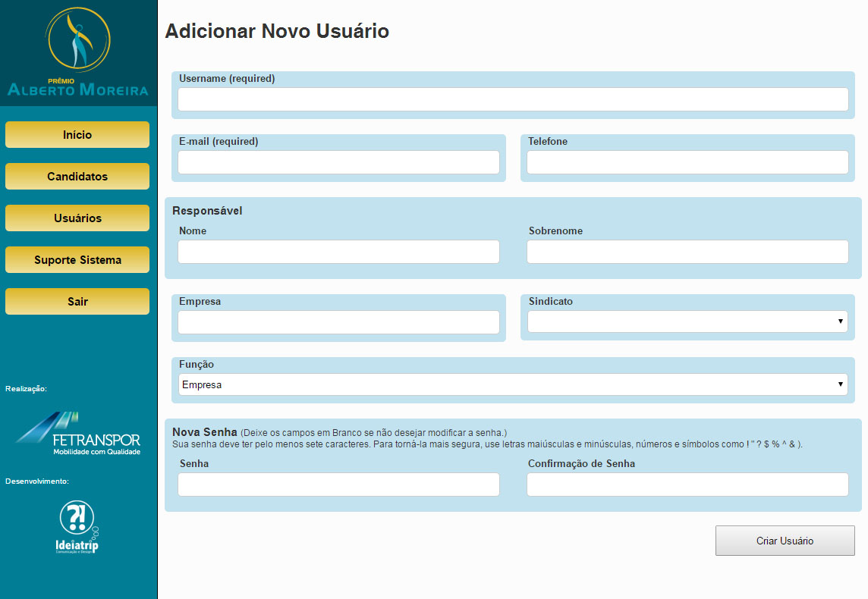Image resolution: width=868 pixels, height=599 pixels.
Task: Open the Início menu item
Action: point(77,135)
